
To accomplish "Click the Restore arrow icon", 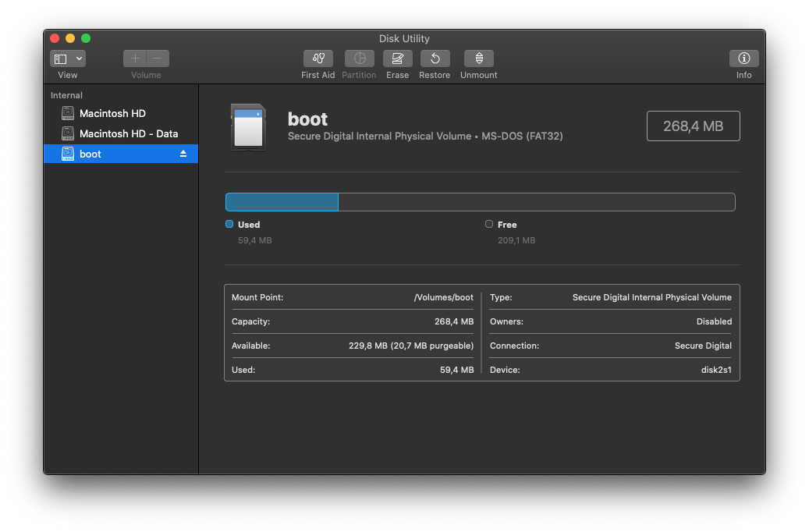I will (435, 59).
